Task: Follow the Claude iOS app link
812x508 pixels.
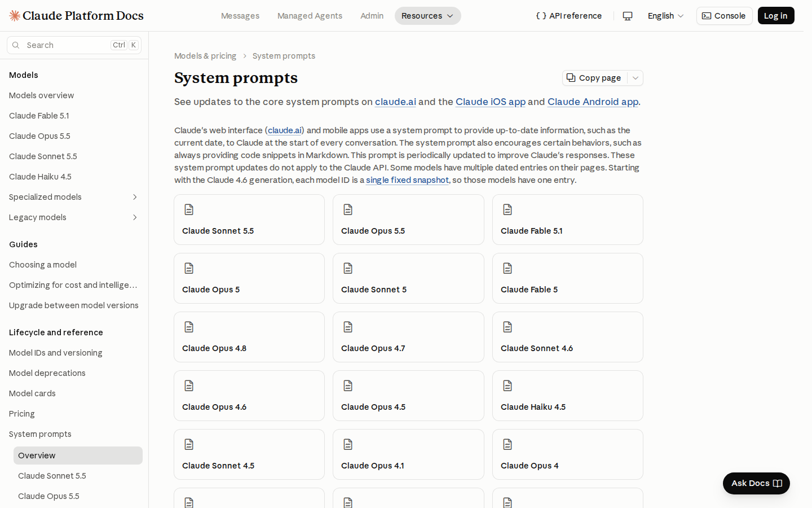Action: click(491, 102)
